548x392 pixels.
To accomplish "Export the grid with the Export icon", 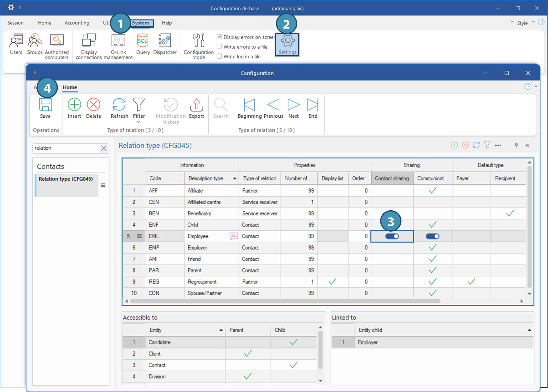I will 196,105.
